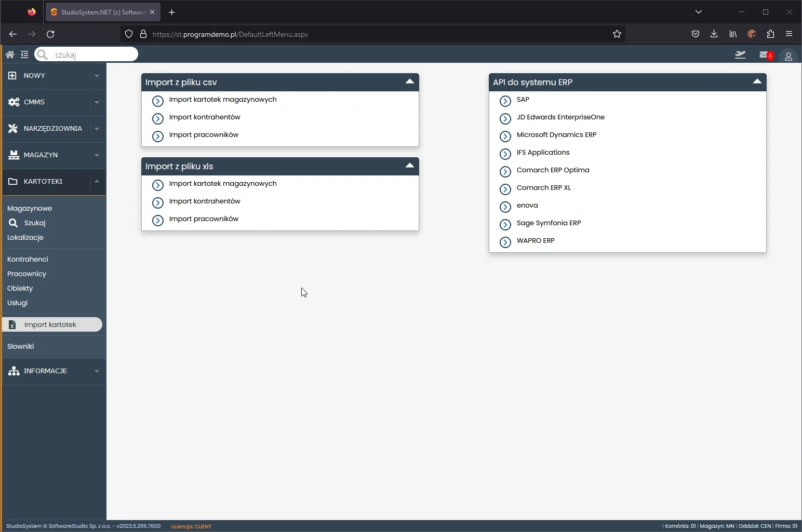Click the home icon in the app toolbar
The image size is (802, 532).
10,54
